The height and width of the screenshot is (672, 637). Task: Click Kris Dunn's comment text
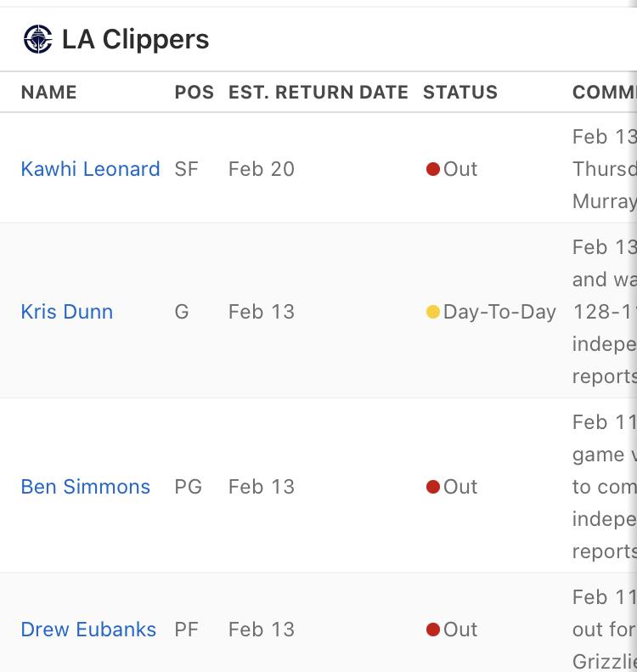pyautogui.click(x=605, y=312)
